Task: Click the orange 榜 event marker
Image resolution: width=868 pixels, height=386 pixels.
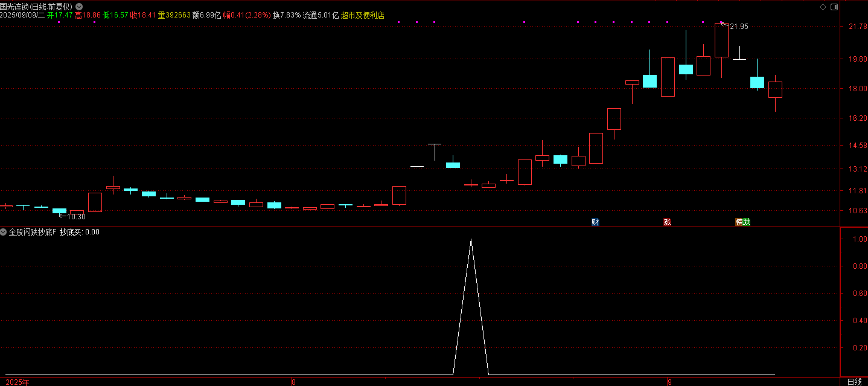Action: [739, 222]
